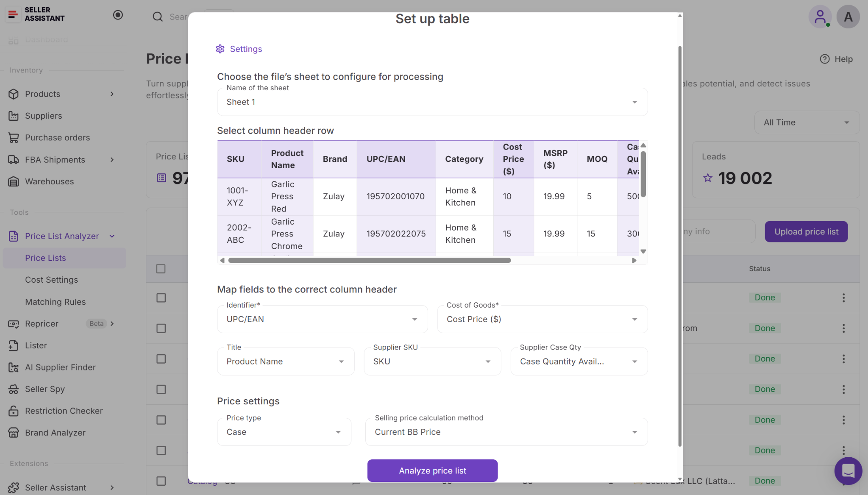Image resolution: width=868 pixels, height=495 pixels.
Task: Open Name of the sheet dropdown
Action: (432, 102)
